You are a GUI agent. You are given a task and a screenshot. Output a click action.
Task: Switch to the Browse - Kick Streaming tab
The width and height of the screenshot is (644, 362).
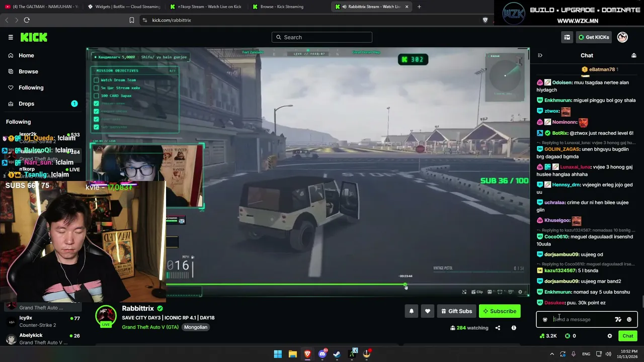click(288, 7)
